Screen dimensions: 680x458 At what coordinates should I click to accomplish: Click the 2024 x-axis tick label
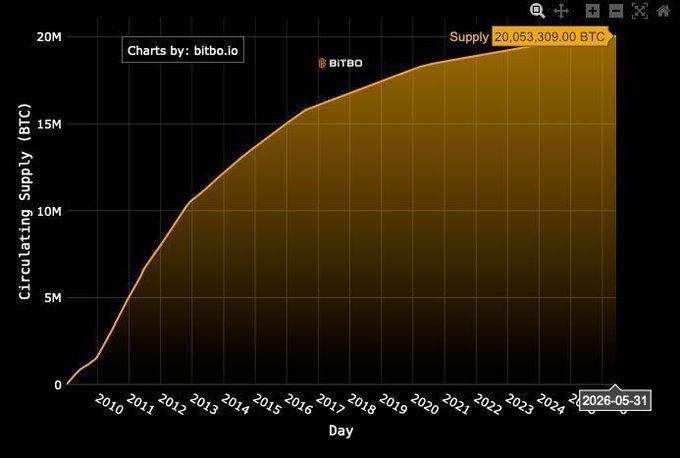tap(551, 404)
